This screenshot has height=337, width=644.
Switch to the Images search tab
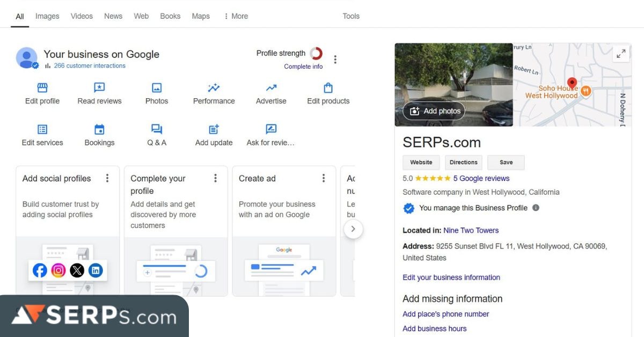47,16
